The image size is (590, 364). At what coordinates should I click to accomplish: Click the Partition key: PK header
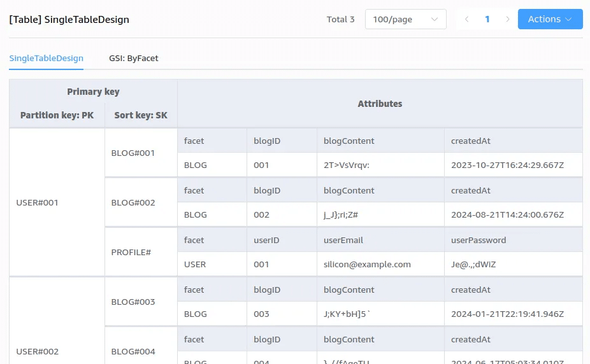coord(57,116)
